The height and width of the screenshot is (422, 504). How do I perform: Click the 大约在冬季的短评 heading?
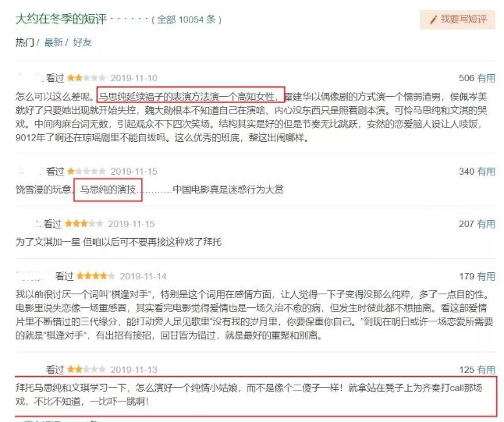[x=61, y=19]
